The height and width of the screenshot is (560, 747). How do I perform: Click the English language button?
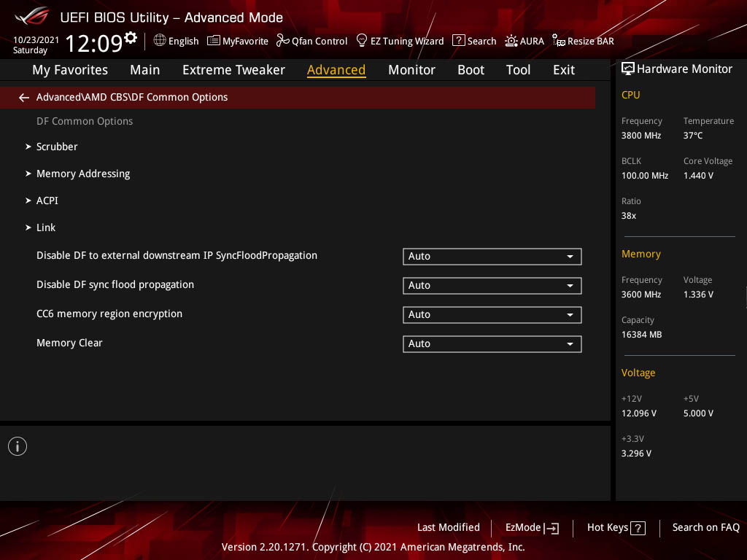click(183, 41)
